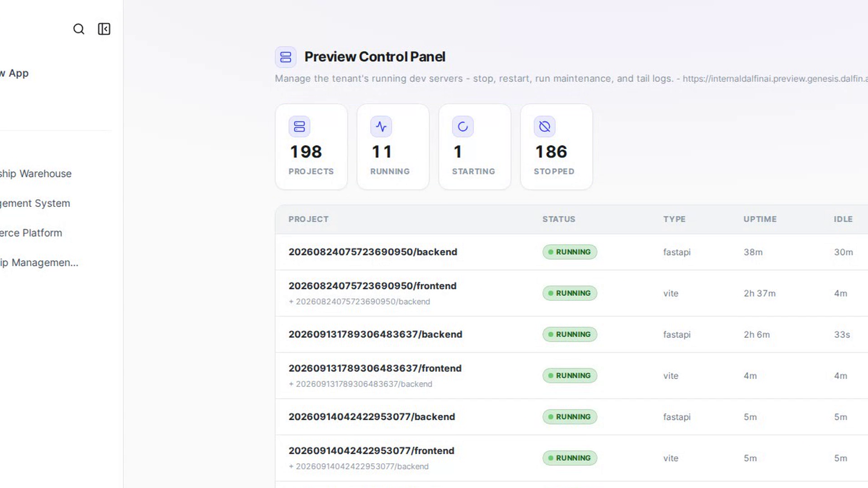This screenshot has height=488, width=868.
Task: Click the 2h 6m uptime value
Action: [756, 334]
